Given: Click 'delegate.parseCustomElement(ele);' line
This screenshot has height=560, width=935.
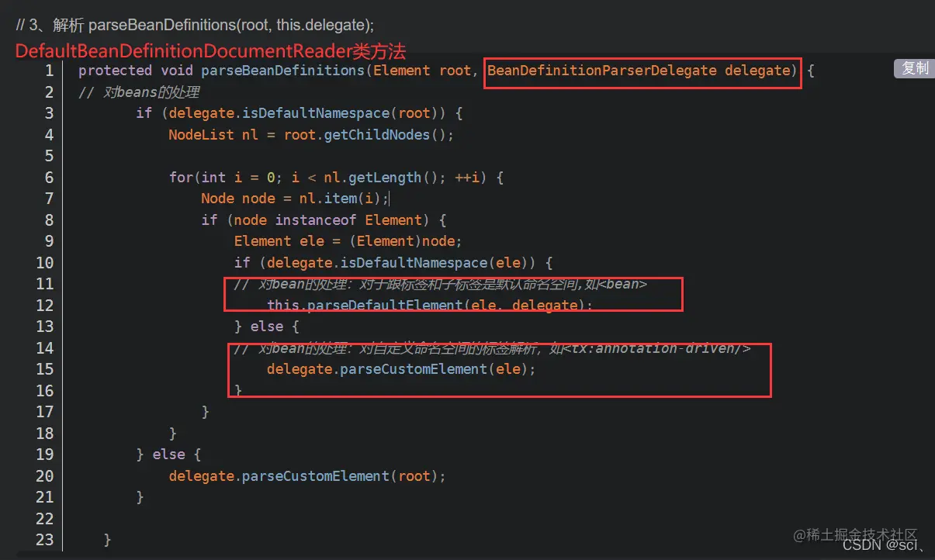Looking at the screenshot, I should pos(401,369).
